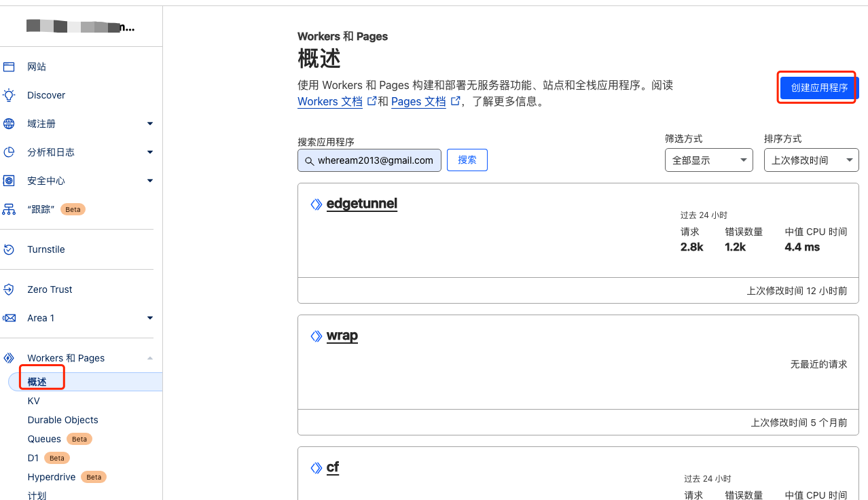Click edgetunnel CPU time 4.4 ms

coord(802,247)
